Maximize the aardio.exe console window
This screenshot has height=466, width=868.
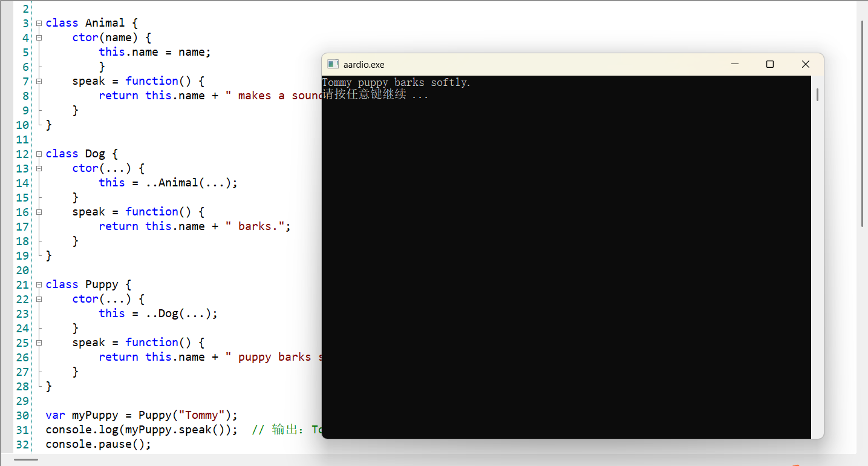coord(770,64)
